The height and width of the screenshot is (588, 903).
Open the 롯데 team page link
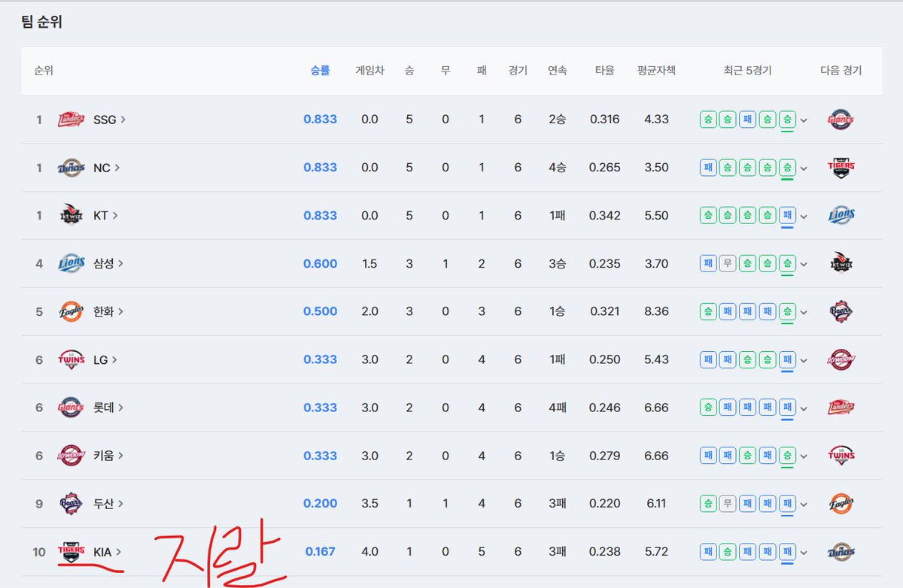pos(108,408)
